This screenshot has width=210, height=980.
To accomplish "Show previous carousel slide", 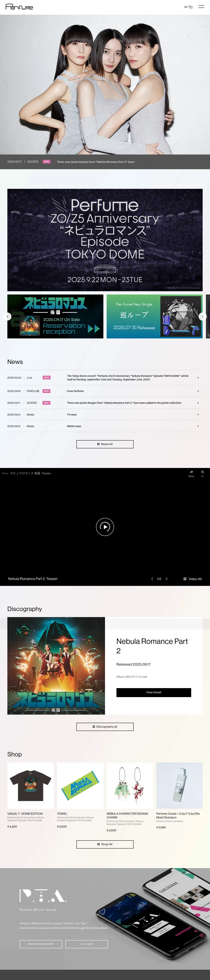I will 7,317.
